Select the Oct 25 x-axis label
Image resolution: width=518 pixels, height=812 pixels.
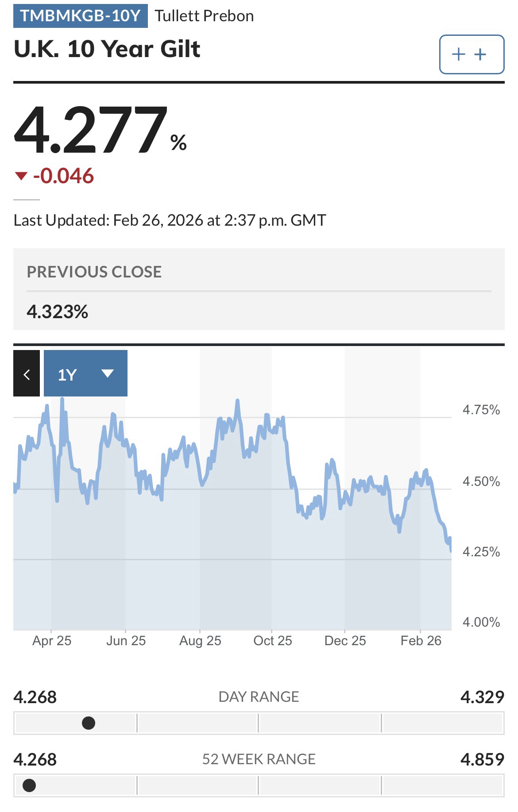273,641
